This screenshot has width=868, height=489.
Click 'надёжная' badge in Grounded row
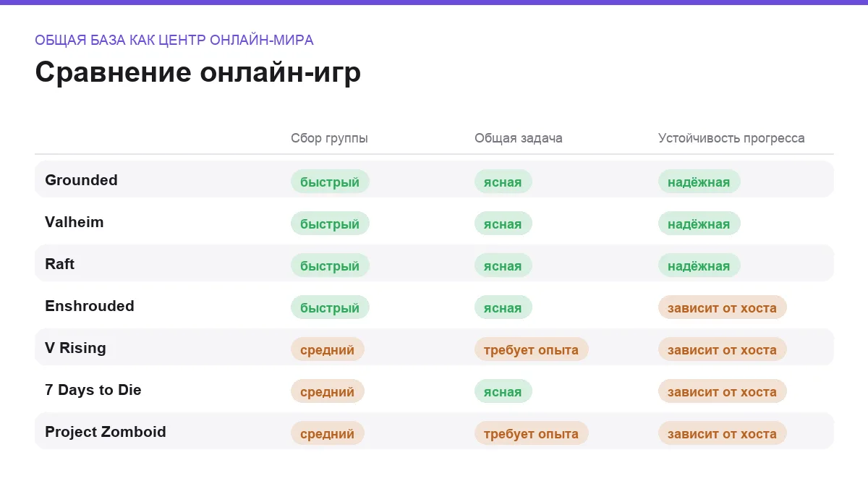pos(699,182)
